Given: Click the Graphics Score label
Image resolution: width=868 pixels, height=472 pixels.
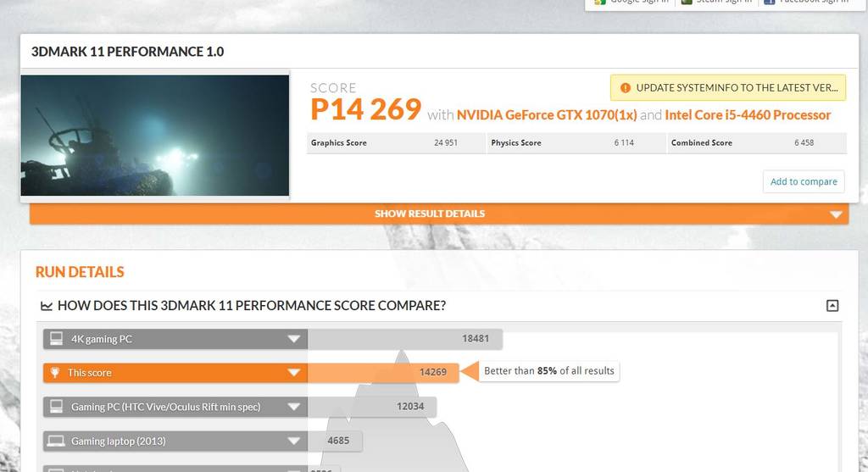Looking at the screenshot, I should tap(339, 142).
